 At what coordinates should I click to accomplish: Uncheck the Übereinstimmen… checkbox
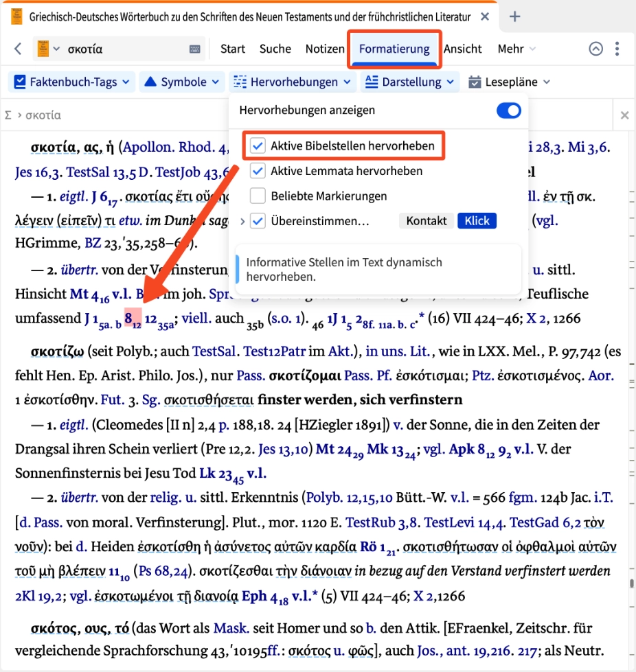[x=258, y=221]
